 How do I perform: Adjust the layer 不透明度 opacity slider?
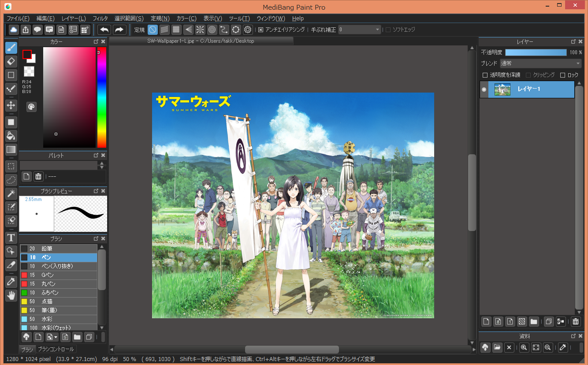click(x=536, y=52)
